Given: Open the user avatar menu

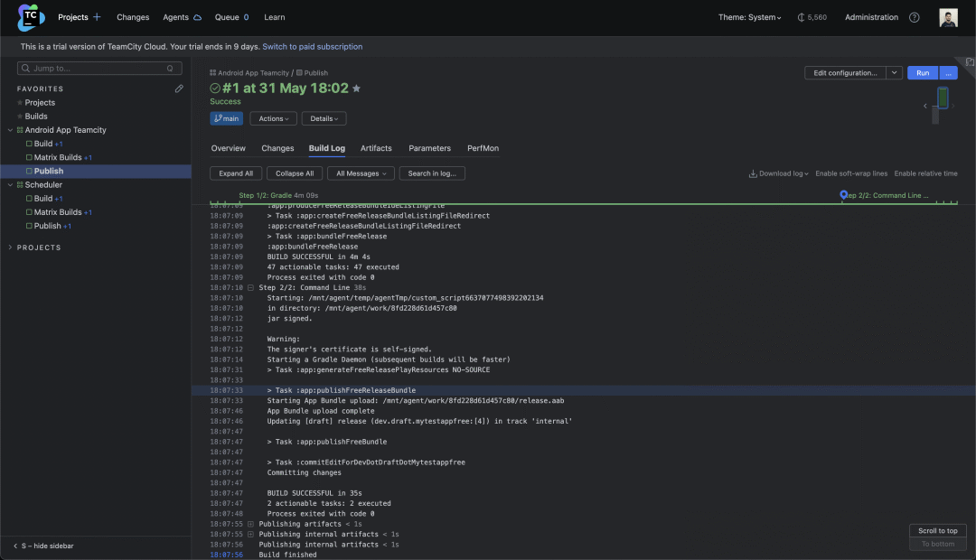Looking at the screenshot, I should 948,17.
